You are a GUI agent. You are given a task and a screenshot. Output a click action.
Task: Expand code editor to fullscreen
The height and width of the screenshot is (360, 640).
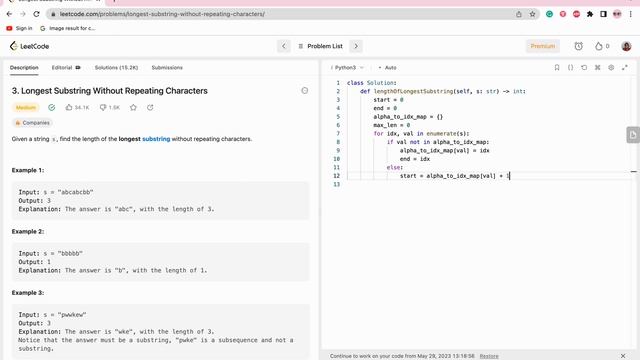click(x=624, y=68)
